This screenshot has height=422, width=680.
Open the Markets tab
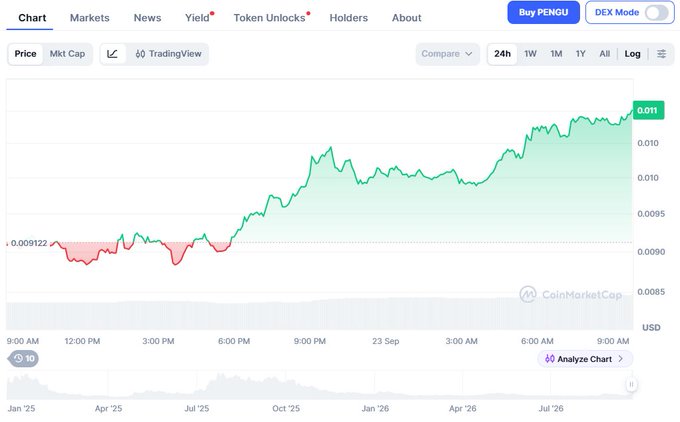[x=89, y=18]
